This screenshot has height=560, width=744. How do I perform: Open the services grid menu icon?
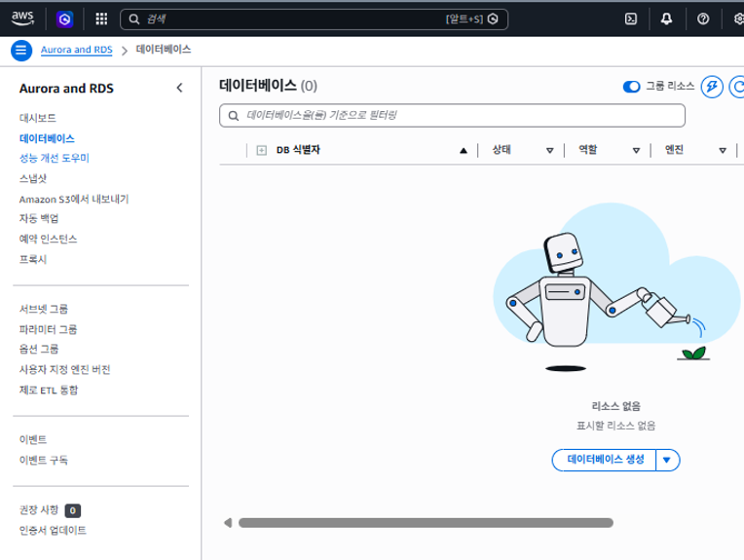click(101, 19)
